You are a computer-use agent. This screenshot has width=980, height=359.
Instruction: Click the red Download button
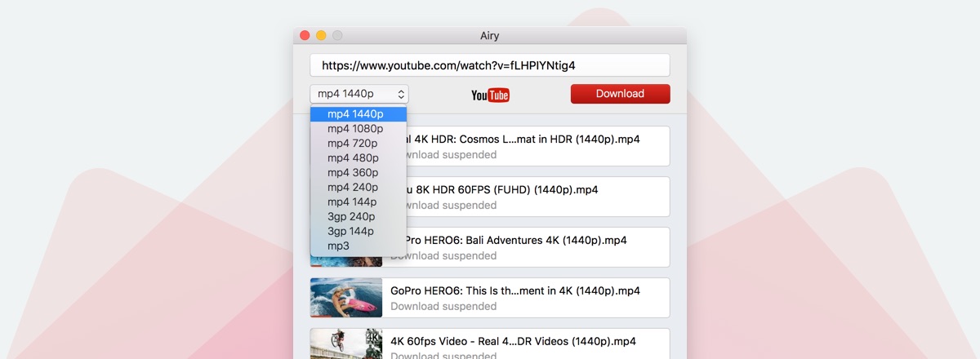(x=620, y=94)
